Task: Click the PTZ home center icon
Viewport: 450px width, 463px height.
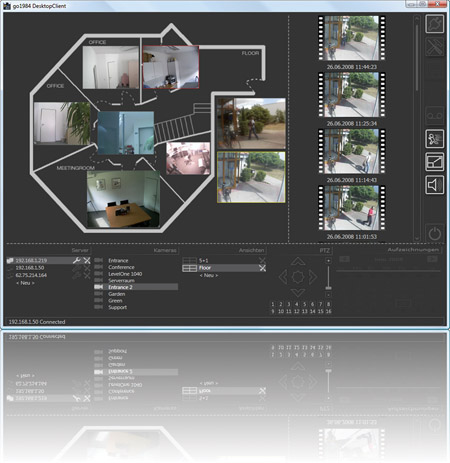Action: pyautogui.click(x=298, y=277)
